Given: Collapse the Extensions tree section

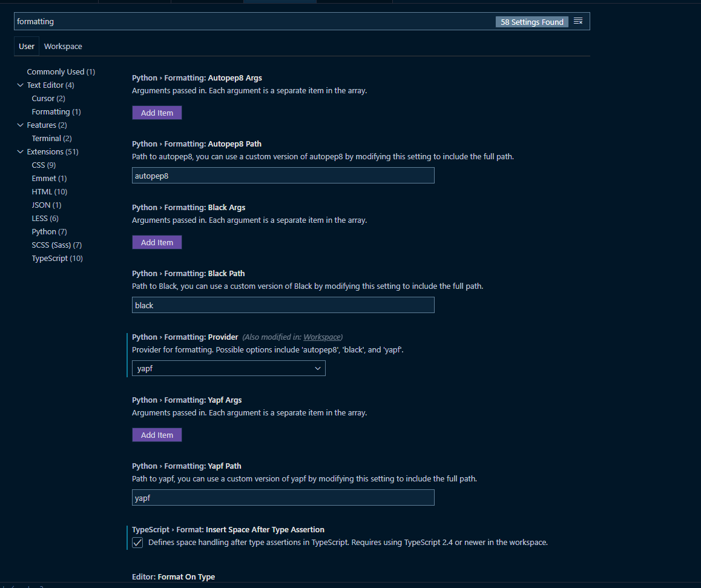Looking at the screenshot, I should 20,152.
